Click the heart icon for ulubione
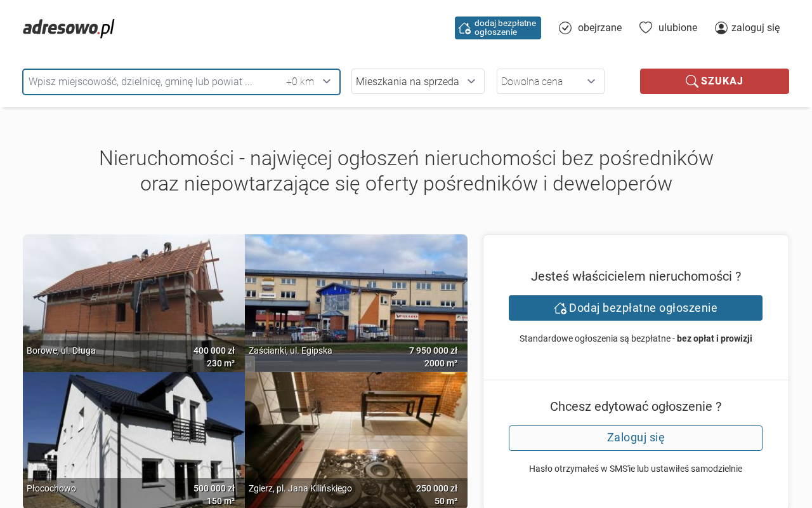The height and width of the screenshot is (508, 812). [x=646, y=27]
